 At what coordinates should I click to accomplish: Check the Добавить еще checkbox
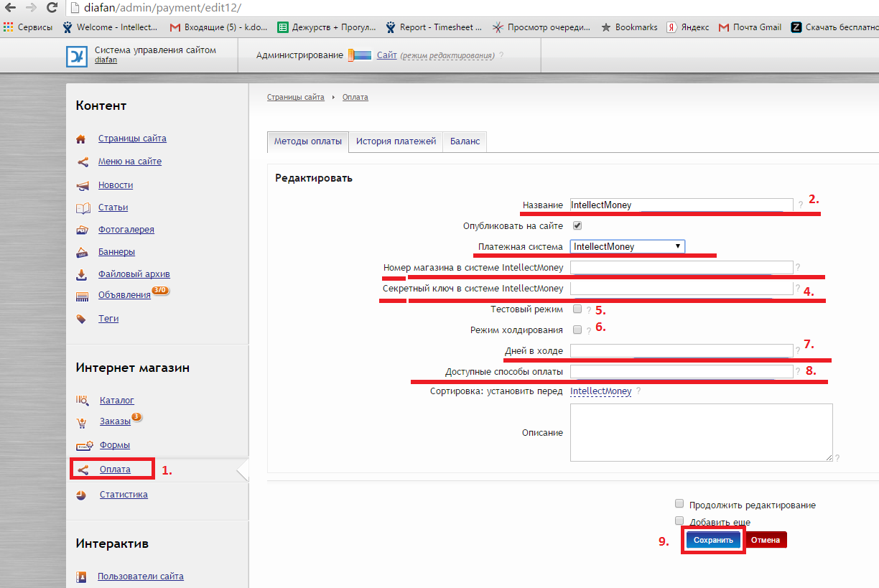(679, 521)
